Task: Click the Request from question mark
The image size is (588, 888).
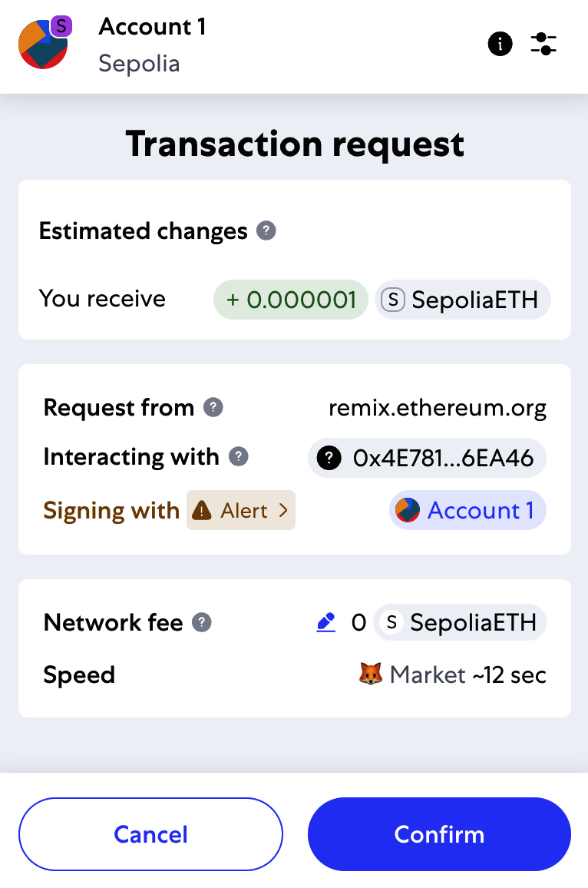Action: coord(215,408)
